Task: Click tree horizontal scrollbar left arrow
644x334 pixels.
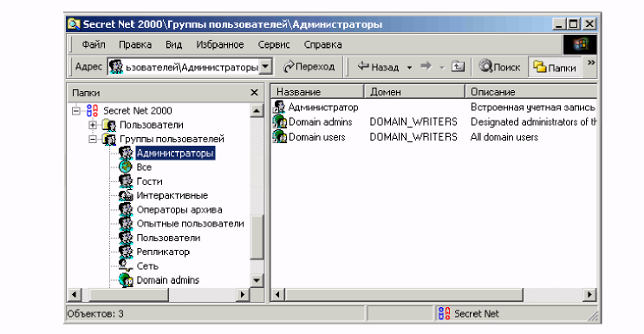Action: click(x=75, y=294)
